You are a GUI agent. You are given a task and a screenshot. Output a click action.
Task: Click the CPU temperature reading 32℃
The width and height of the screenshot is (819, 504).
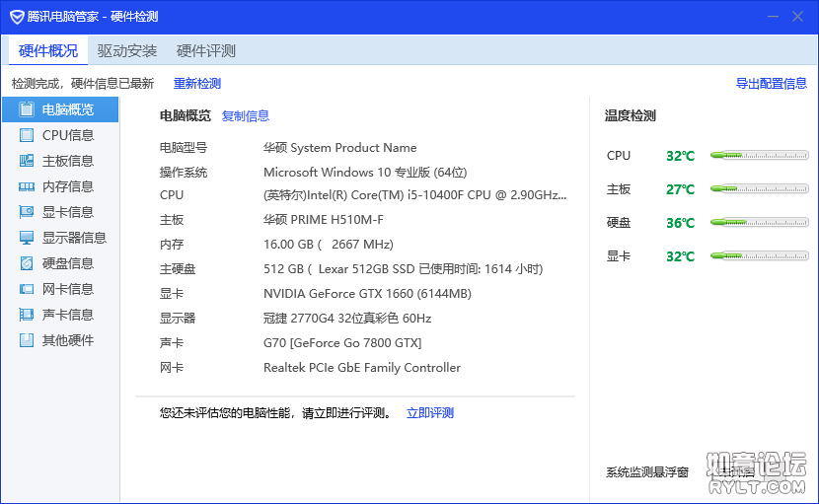click(680, 156)
